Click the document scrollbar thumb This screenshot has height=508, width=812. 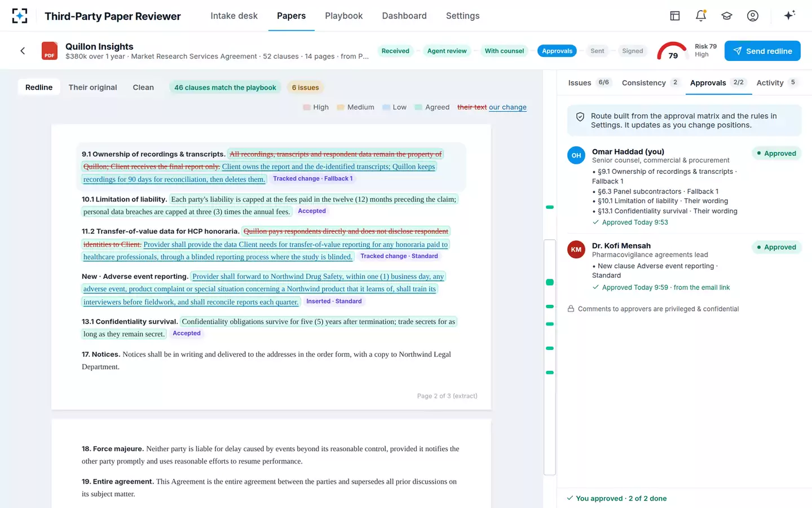pos(550,357)
